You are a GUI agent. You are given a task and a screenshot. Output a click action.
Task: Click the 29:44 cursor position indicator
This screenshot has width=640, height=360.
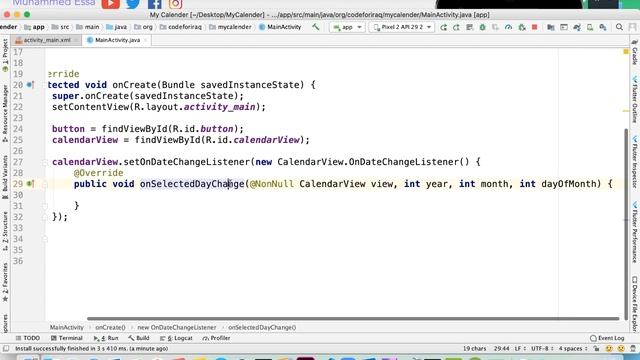point(501,349)
